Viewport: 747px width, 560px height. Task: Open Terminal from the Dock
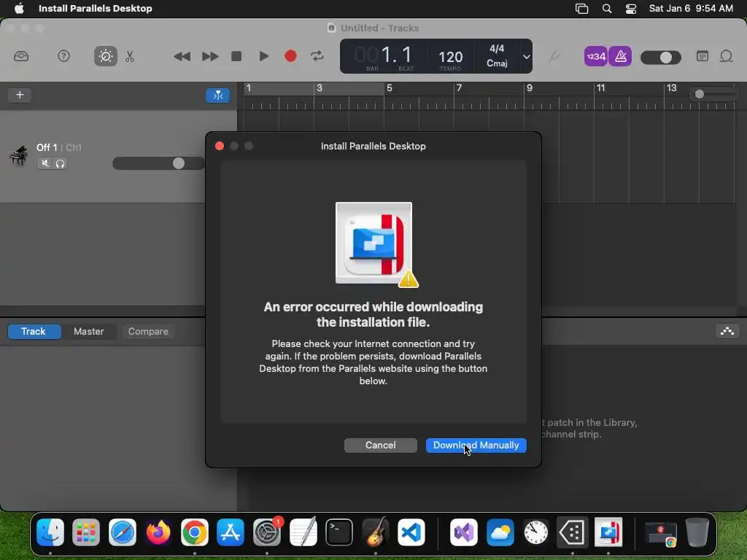coord(339,532)
